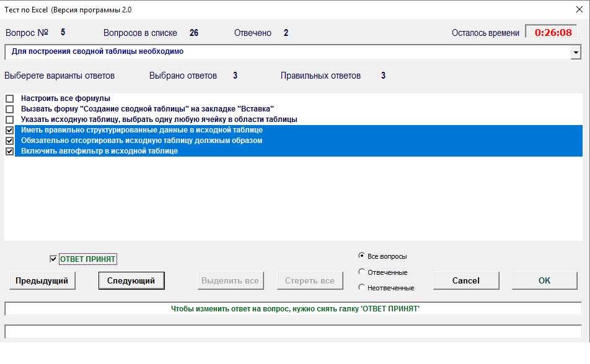This screenshot has height=364, width=590.
Task: Go to question with 'Предыдущий' button
Action: coord(42,281)
